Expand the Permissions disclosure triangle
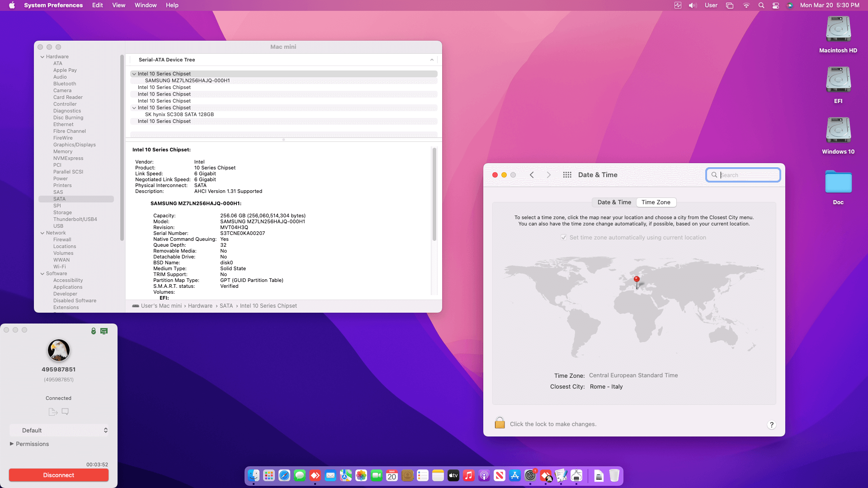The width and height of the screenshot is (868, 488). (12, 444)
